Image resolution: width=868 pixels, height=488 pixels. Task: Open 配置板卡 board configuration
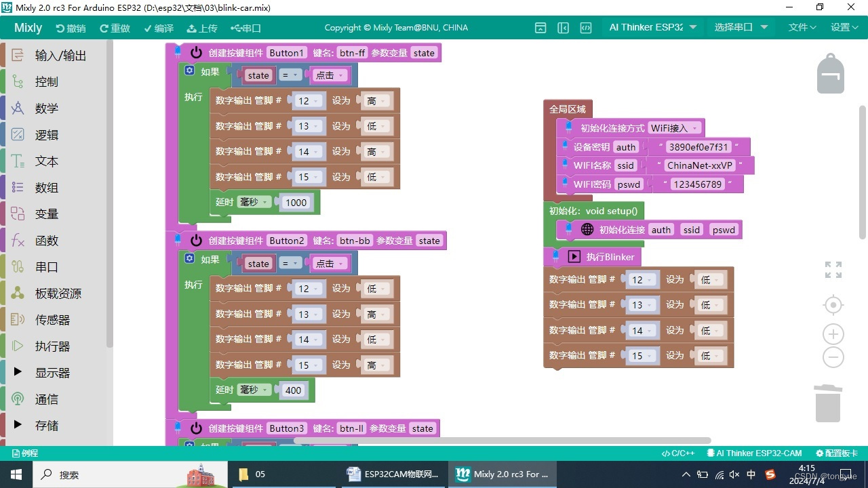(837, 453)
